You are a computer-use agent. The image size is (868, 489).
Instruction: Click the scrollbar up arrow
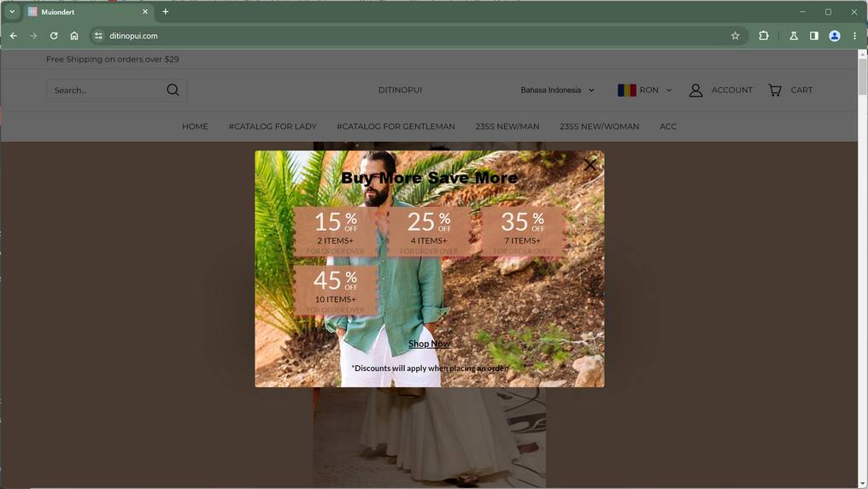[863, 53]
